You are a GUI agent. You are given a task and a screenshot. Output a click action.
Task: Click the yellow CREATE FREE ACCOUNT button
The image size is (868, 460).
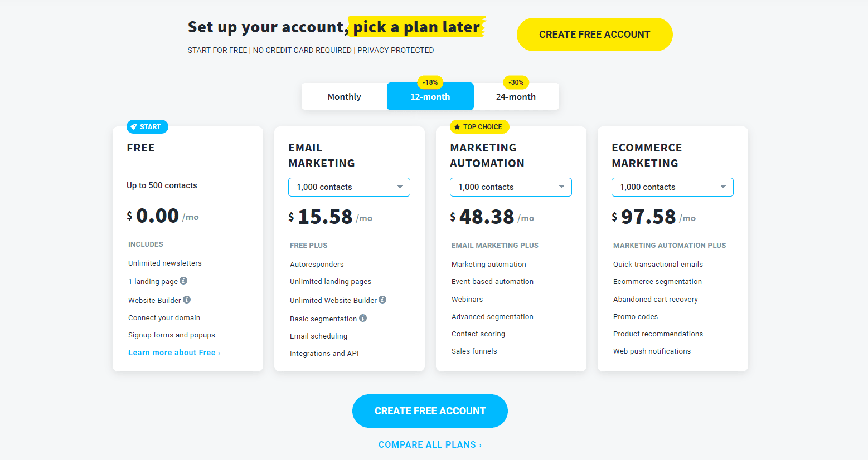[x=594, y=34]
